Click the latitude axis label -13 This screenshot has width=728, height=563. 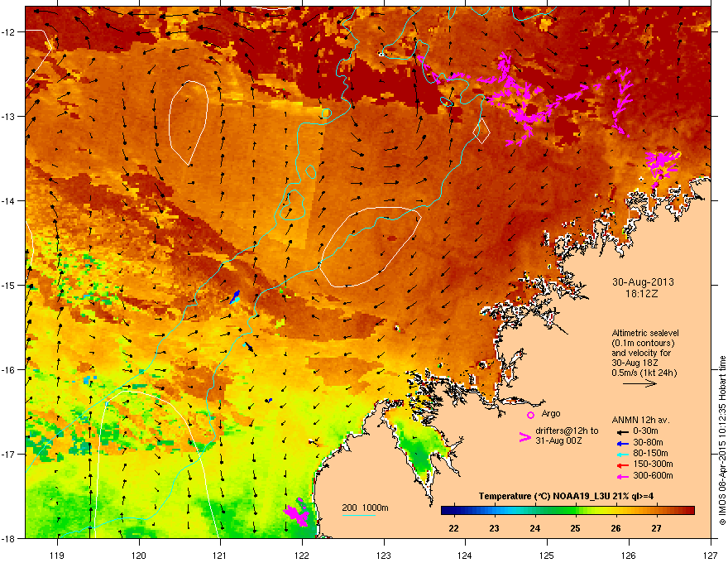(x=8, y=116)
